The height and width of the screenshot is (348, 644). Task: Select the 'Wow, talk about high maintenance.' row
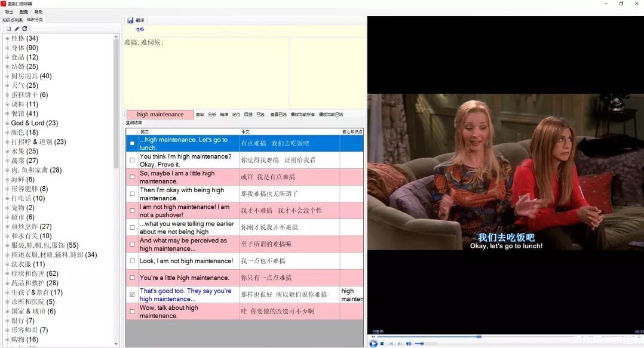(244, 312)
